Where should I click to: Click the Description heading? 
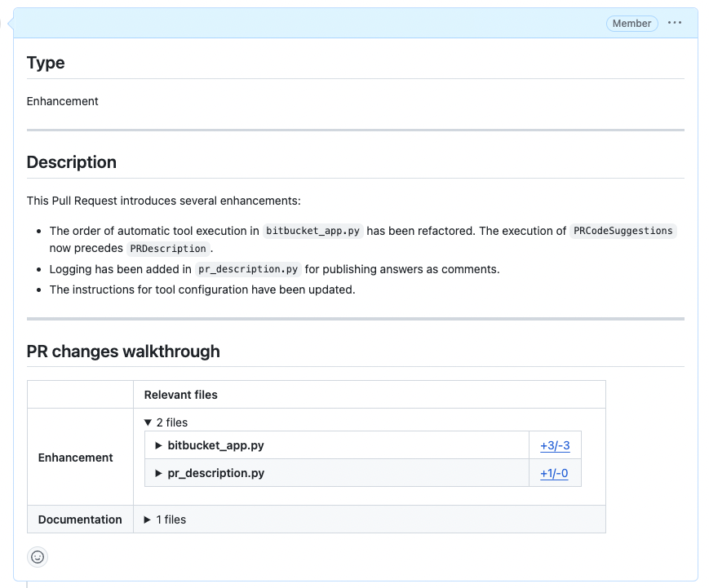[72, 162]
